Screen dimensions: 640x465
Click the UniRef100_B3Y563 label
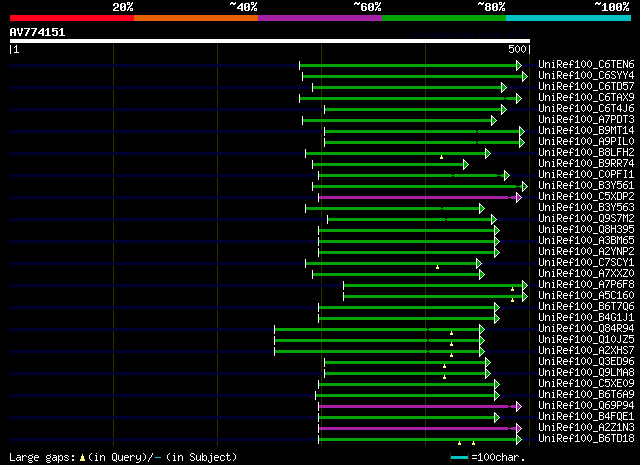click(586, 208)
